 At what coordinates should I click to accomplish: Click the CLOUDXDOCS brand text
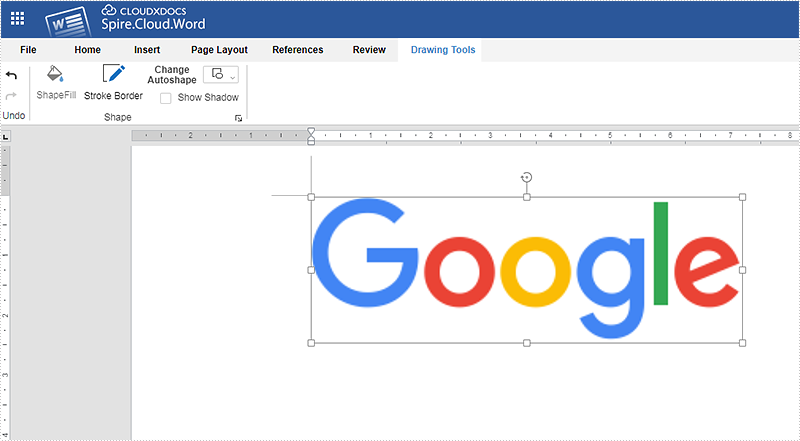(x=153, y=11)
